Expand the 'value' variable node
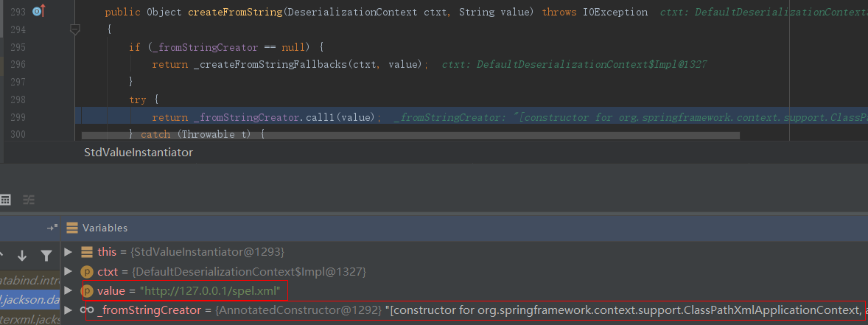Screen dimensions: 868x325 click(69, 290)
